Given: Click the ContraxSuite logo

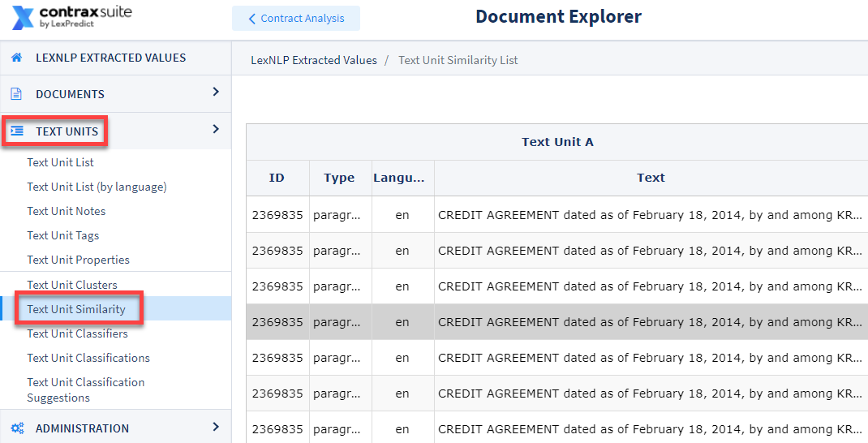Looking at the screenshot, I should pyautogui.click(x=72, y=17).
